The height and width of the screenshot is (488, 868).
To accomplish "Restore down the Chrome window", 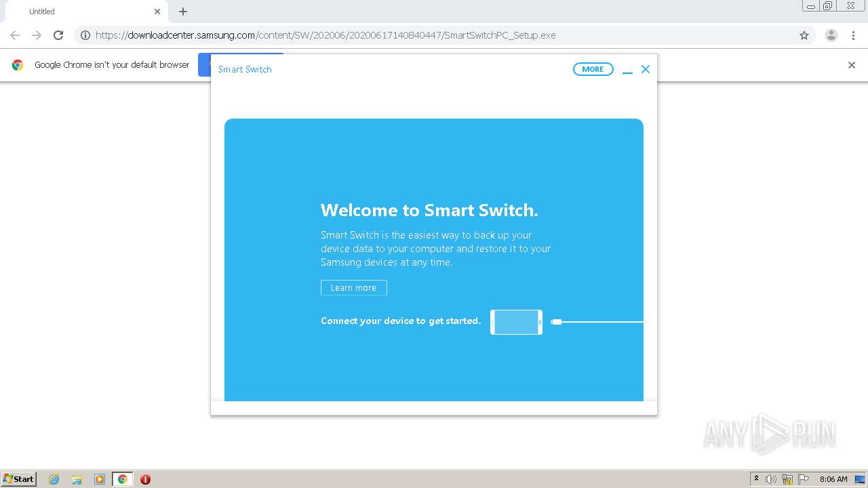I will (828, 5).
